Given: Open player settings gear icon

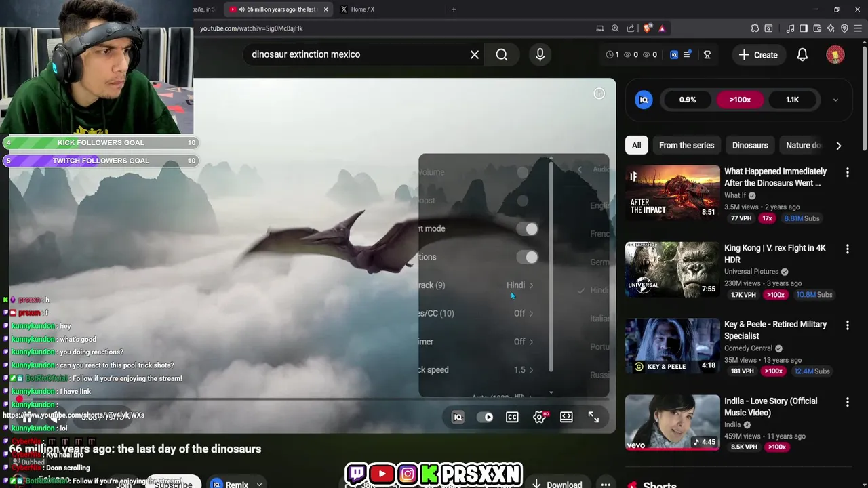Looking at the screenshot, I should click(540, 418).
